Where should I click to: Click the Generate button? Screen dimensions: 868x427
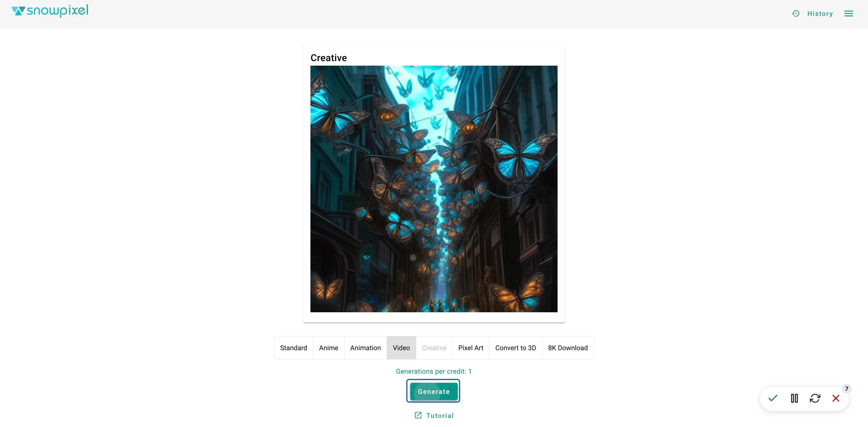tap(433, 391)
